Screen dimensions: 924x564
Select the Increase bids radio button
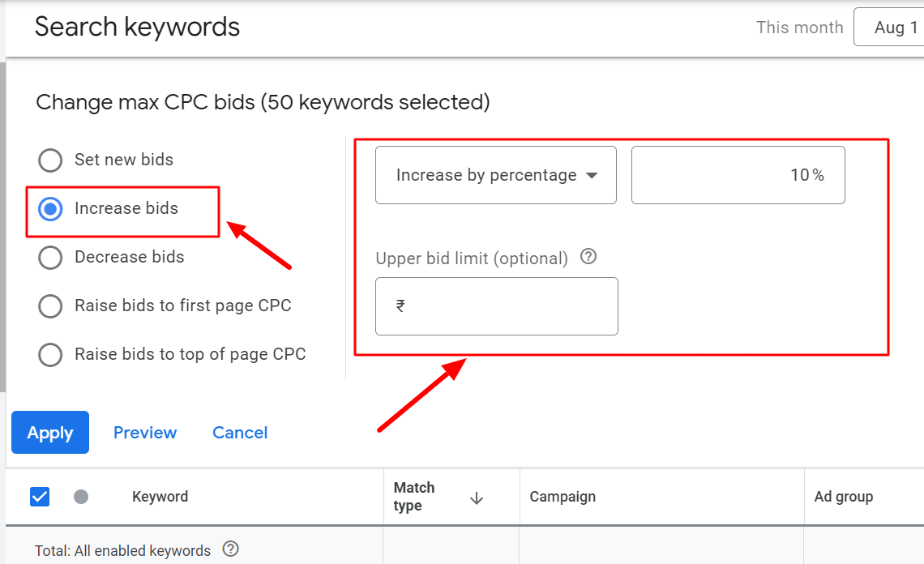click(x=50, y=208)
